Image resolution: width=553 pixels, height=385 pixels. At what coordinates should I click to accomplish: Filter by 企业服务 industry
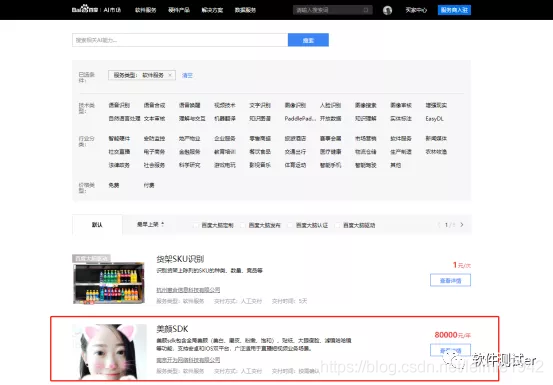[x=225, y=139]
